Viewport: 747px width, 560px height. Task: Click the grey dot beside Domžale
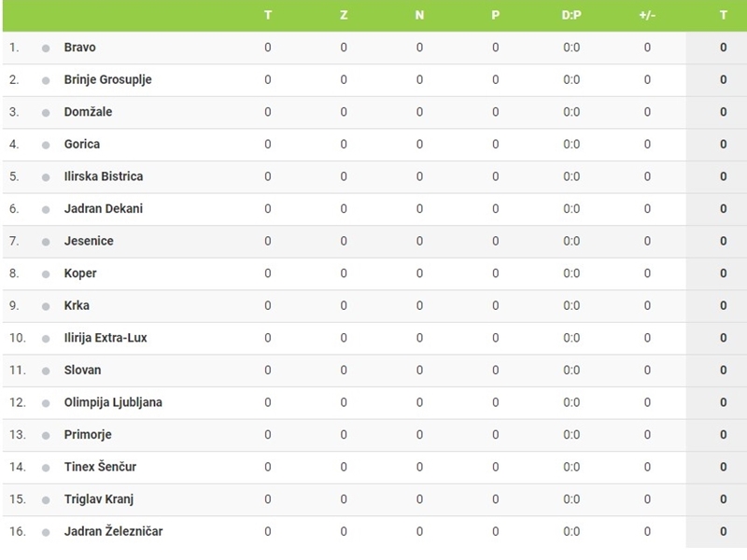[46, 113]
